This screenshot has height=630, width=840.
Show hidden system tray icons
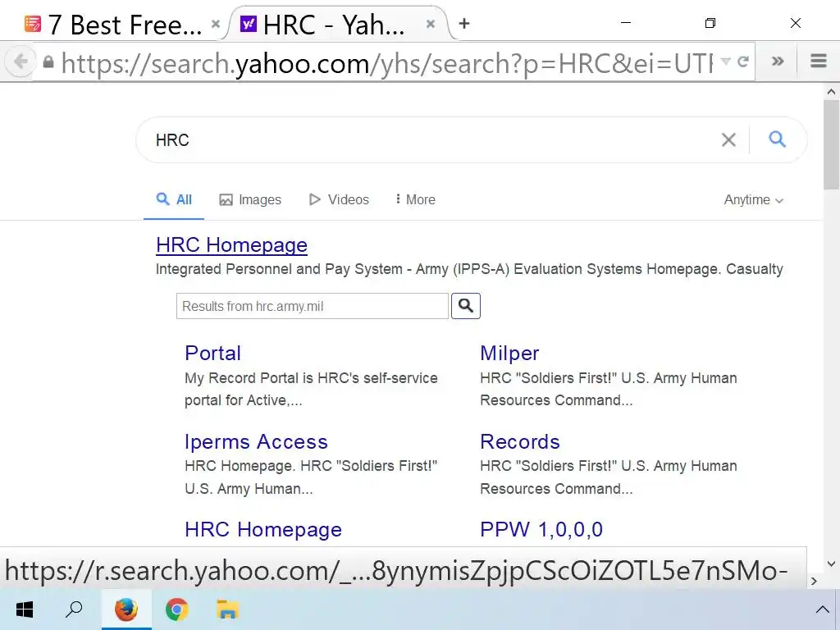pyautogui.click(x=822, y=609)
